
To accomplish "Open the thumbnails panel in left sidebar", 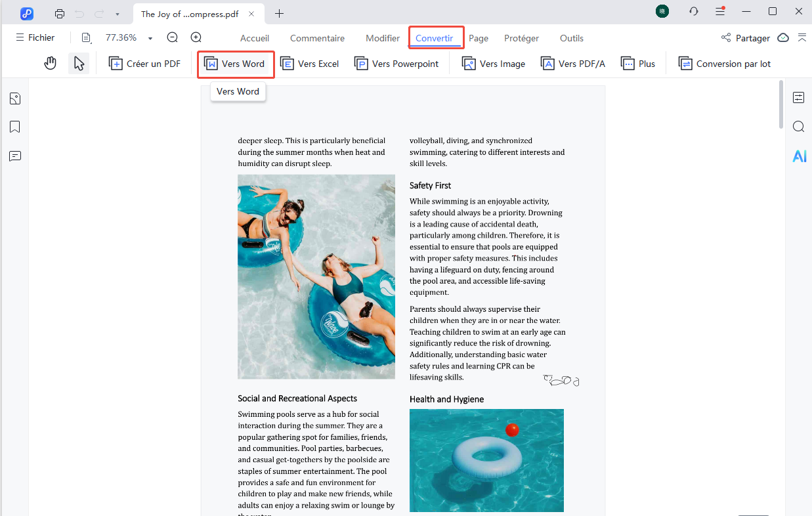I will [x=15, y=99].
